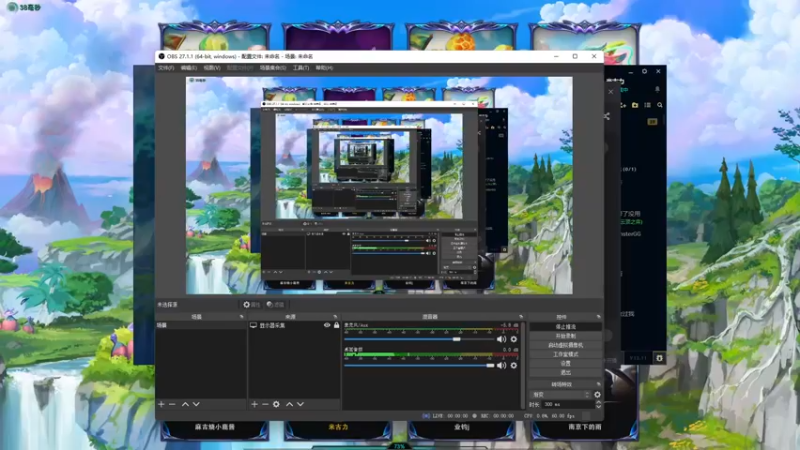The width and height of the screenshot is (800, 450).
Task: Click the bell icon in the dark background window
Action: pyautogui.click(x=657, y=89)
